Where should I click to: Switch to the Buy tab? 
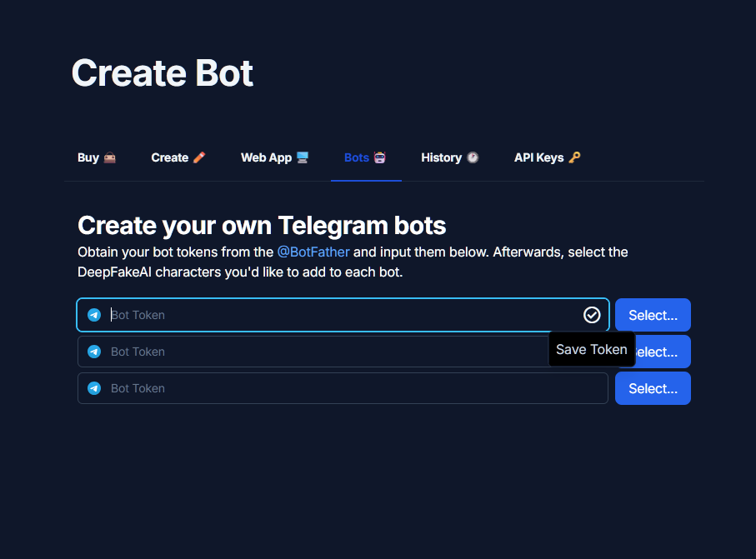pyautogui.click(x=96, y=157)
